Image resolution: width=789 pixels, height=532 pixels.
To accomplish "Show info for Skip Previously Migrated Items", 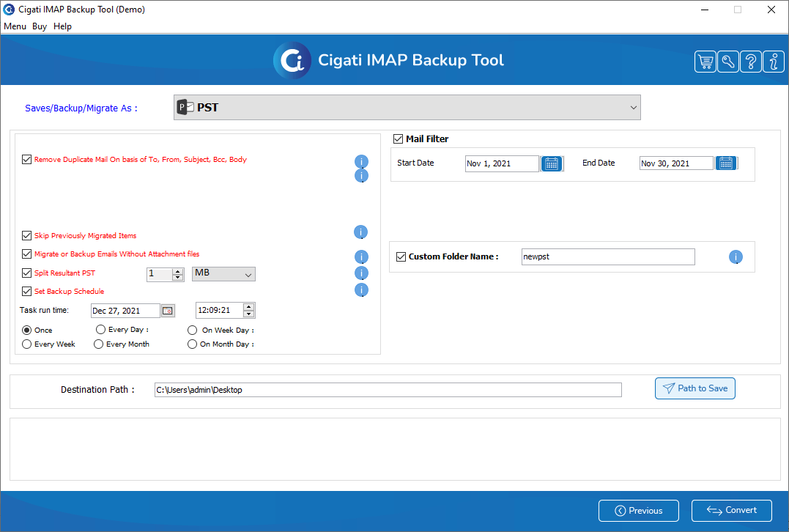I will (x=360, y=232).
